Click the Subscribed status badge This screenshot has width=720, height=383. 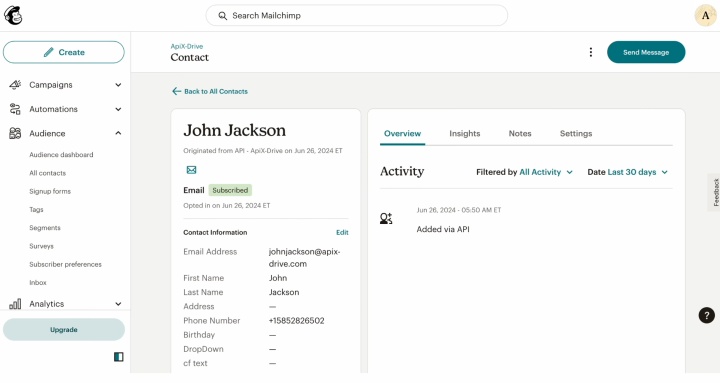[x=230, y=190]
